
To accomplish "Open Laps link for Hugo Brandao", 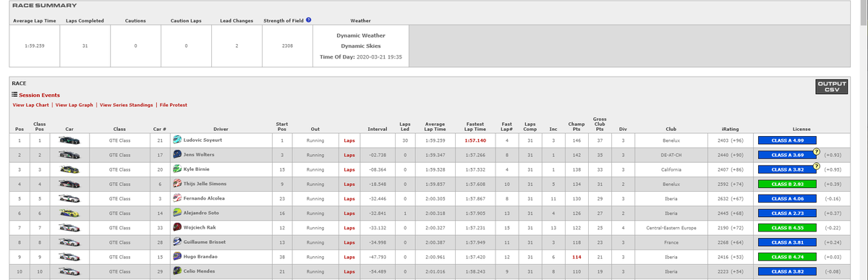I will (x=349, y=256).
